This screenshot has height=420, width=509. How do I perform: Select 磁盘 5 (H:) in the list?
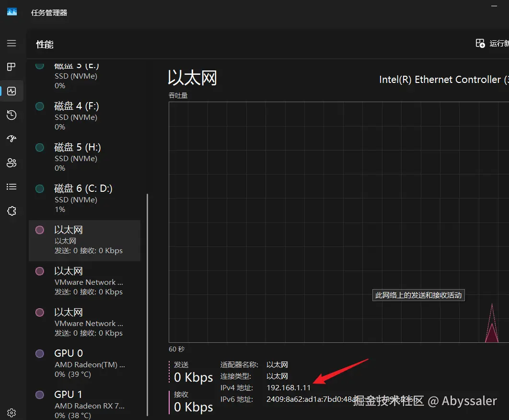click(x=84, y=157)
